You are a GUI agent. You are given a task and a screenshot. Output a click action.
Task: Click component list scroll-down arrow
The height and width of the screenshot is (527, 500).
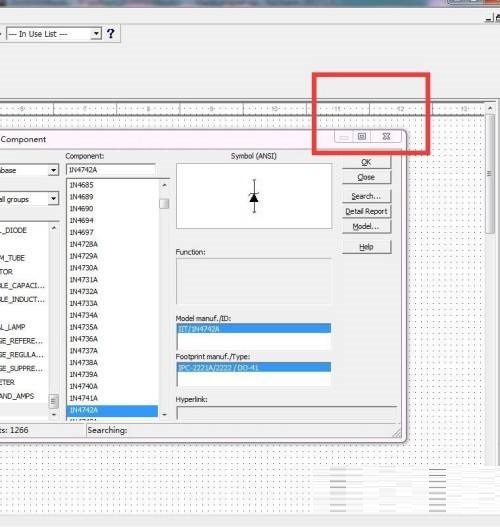(x=164, y=415)
